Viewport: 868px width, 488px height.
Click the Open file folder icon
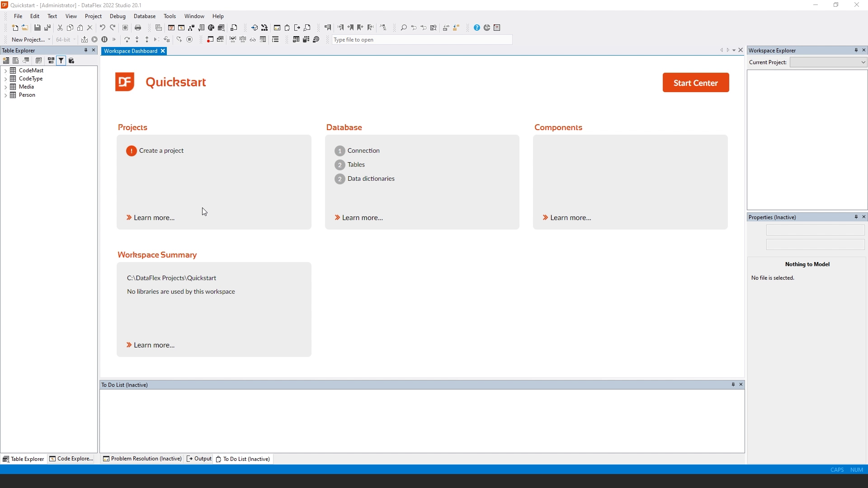pos(25,28)
